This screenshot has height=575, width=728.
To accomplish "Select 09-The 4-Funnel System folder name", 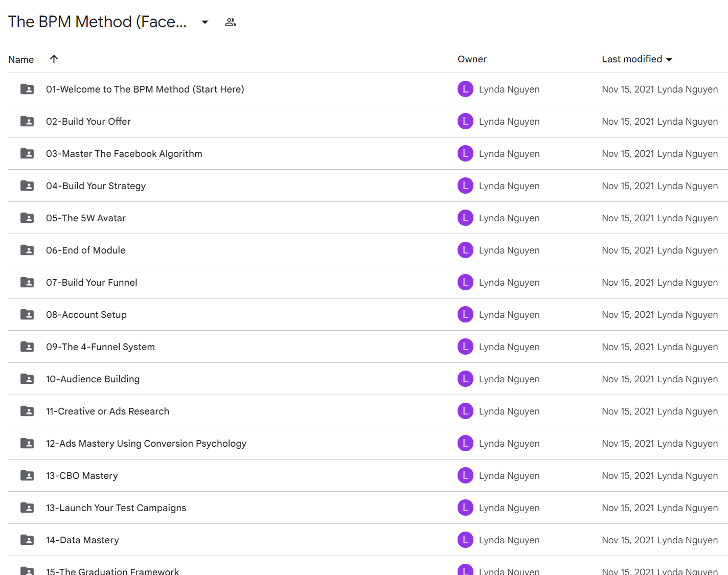I will coord(100,347).
